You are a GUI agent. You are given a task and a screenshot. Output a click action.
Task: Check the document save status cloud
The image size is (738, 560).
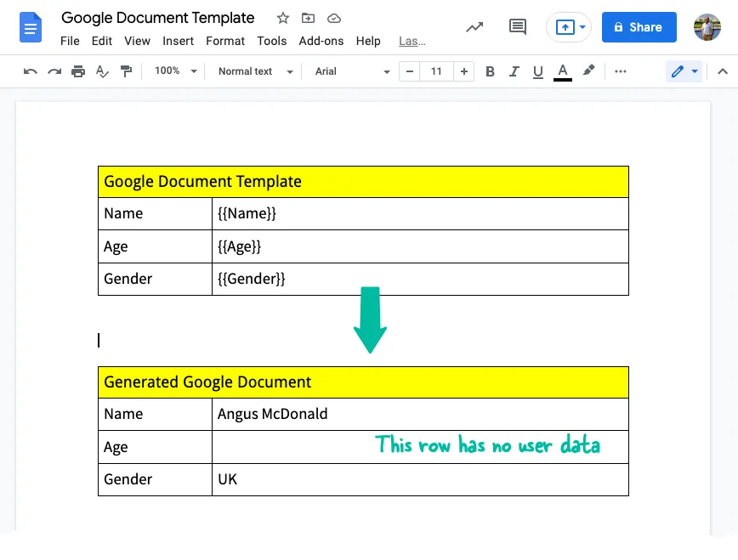pyautogui.click(x=333, y=18)
